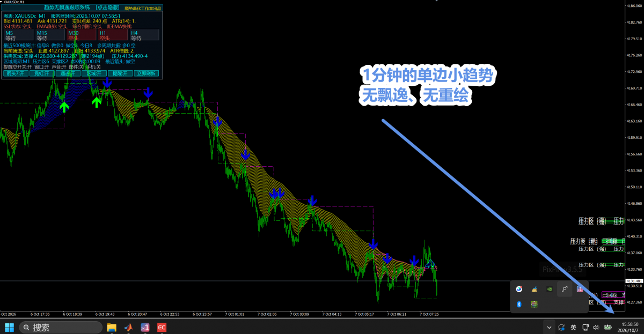The image size is (644, 334).
Task: Select the M30 timeframe status box
Action: click(x=81, y=35)
